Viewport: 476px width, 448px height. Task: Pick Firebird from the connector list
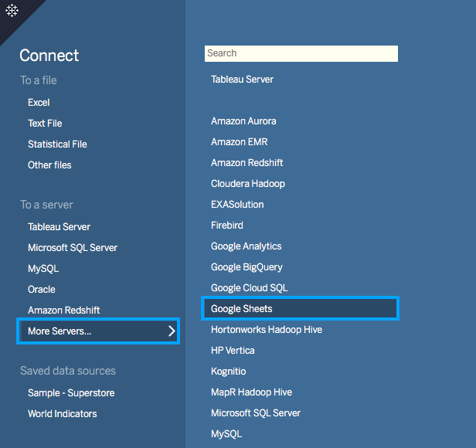(227, 226)
